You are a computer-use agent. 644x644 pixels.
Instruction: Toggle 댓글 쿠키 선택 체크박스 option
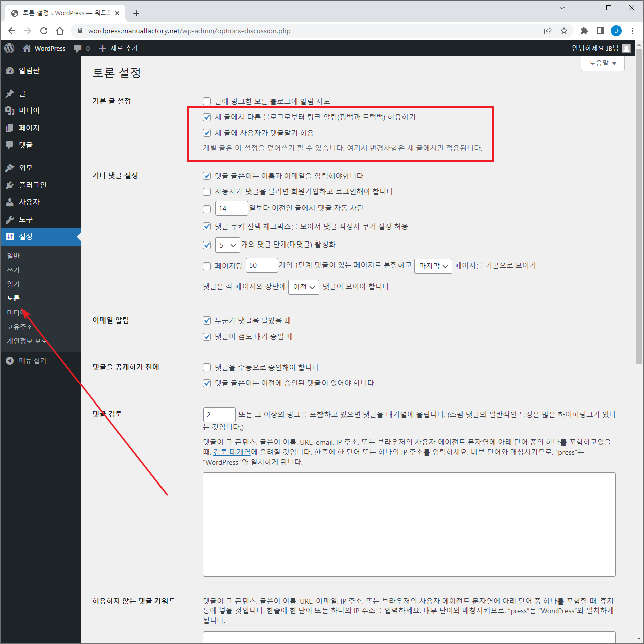pyautogui.click(x=207, y=226)
